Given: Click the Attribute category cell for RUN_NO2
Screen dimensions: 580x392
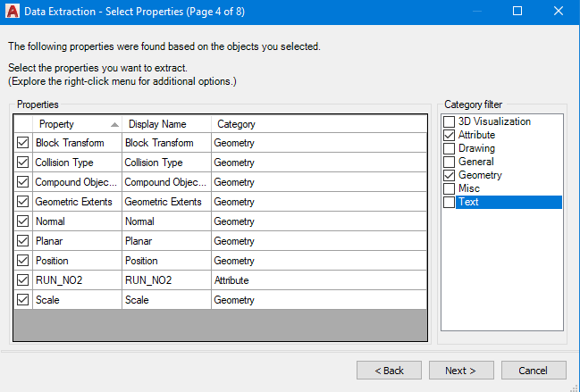Looking at the screenshot, I should click(319, 280).
